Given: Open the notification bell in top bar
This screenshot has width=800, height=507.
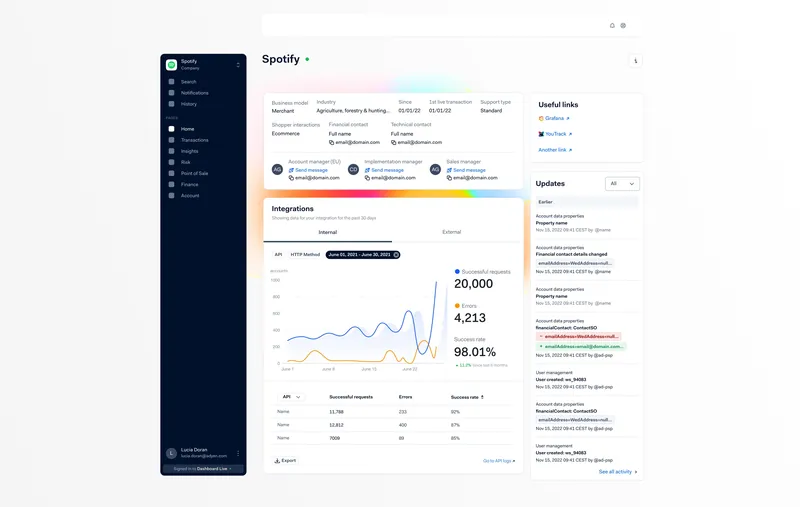Looking at the screenshot, I should click(x=612, y=26).
